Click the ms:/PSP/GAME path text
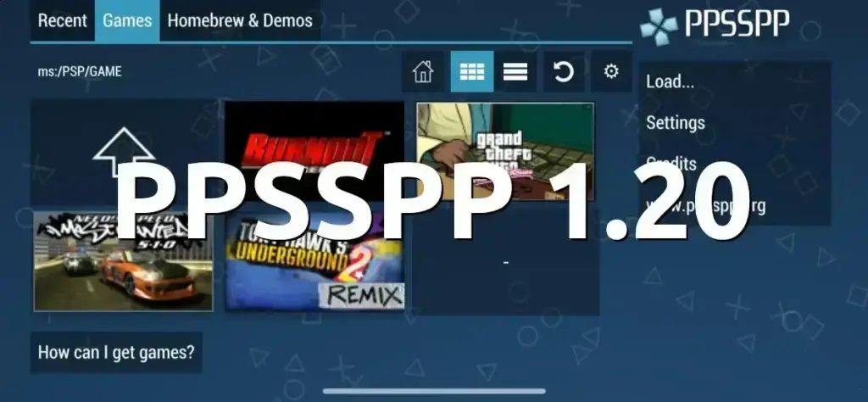 (x=80, y=71)
